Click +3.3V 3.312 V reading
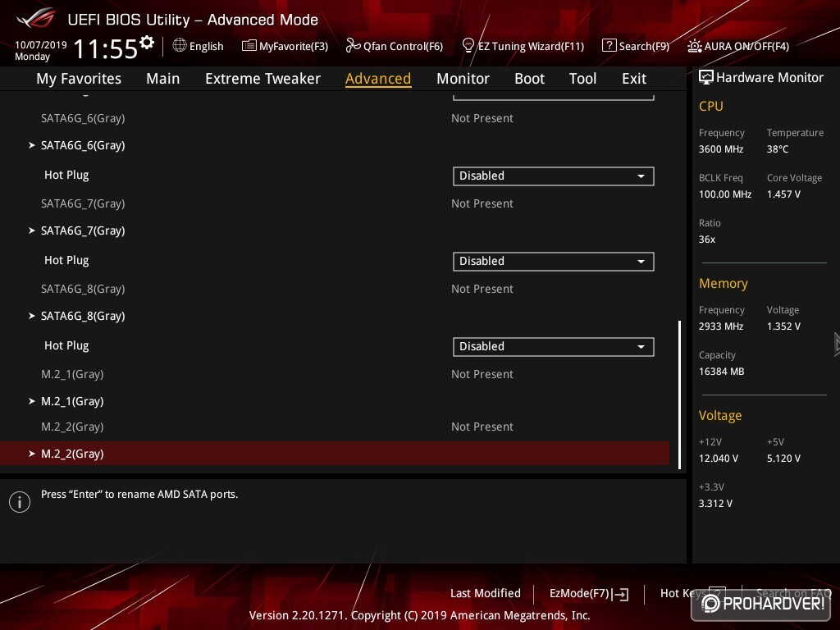The height and width of the screenshot is (630, 840). tap(715, 504)
